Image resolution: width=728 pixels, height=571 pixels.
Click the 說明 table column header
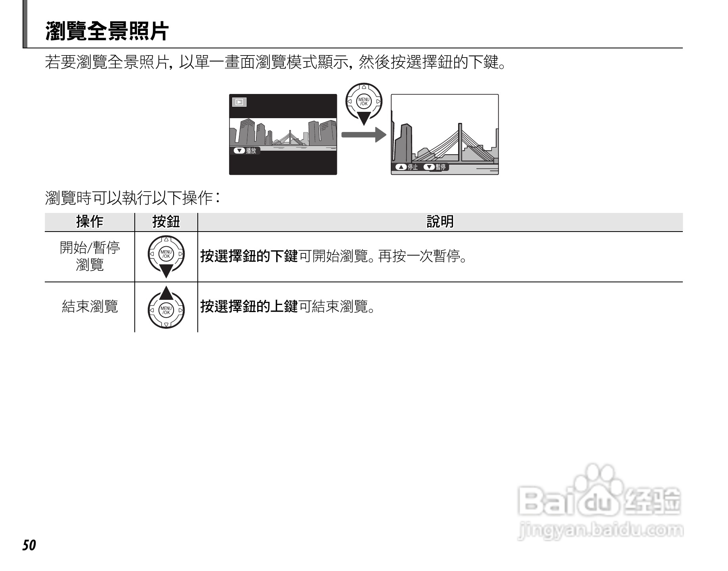(x=440, y=222)
